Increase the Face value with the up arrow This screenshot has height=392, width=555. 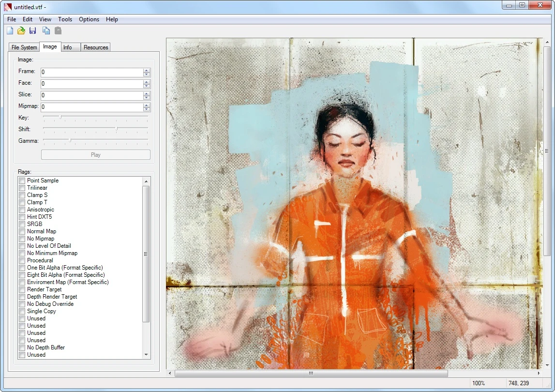pos(147,82)
